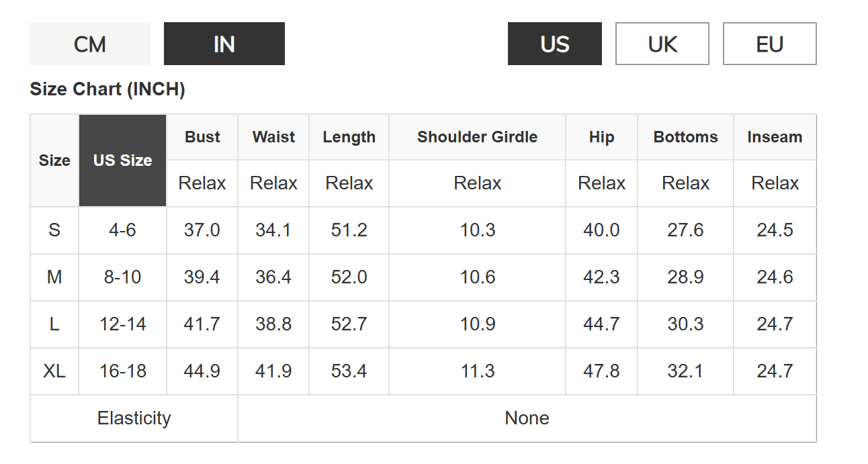Click Size Chart (INCH) heading
Viewport: 868px width, 464px height.
[x=107, y=89]
